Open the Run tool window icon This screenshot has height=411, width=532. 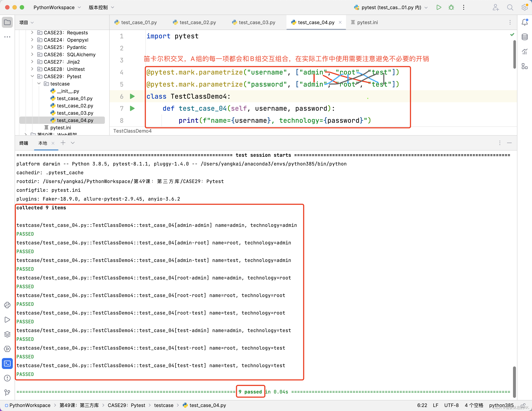point(7,320)
